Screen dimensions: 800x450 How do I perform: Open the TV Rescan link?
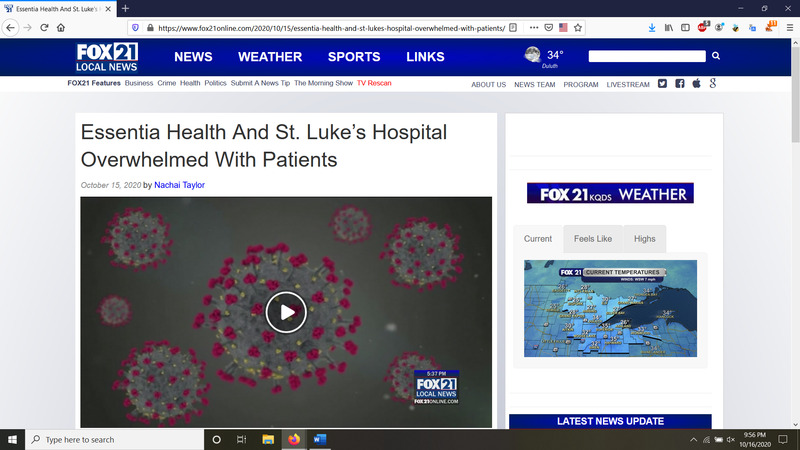tap(374, 83)
